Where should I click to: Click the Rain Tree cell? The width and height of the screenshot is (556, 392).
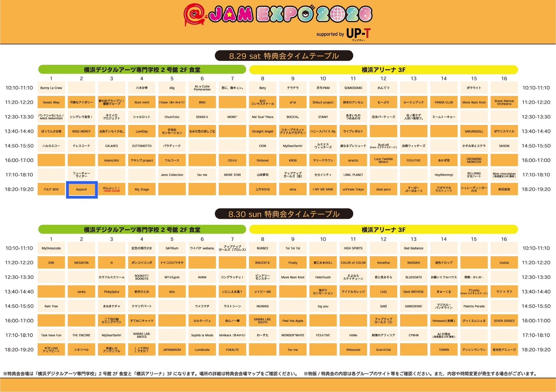point(51,306)
